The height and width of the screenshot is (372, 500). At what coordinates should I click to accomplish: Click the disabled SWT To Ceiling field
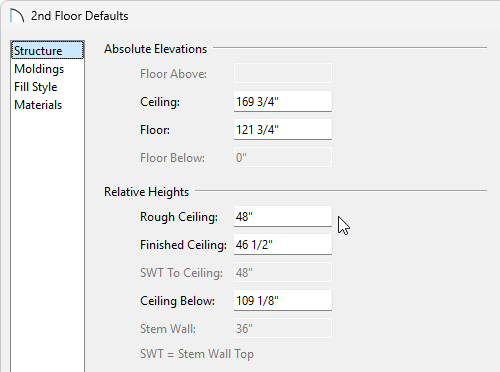pos(283,273)
